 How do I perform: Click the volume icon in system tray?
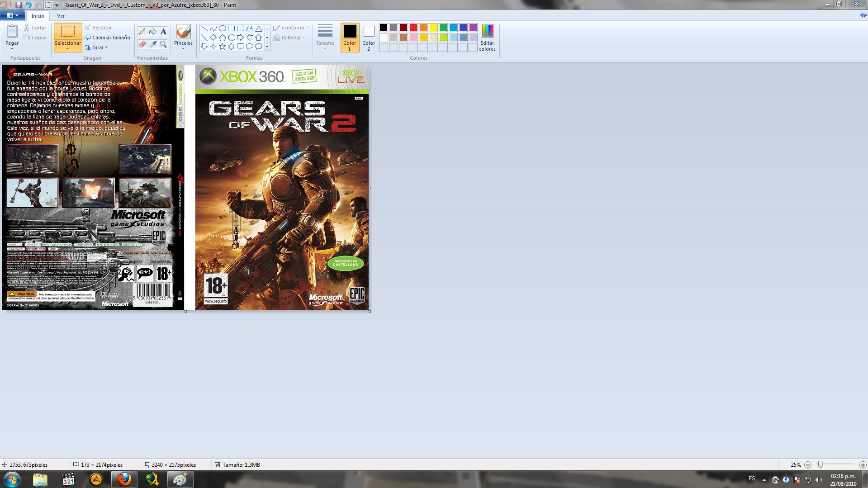(x=818, y=479)
